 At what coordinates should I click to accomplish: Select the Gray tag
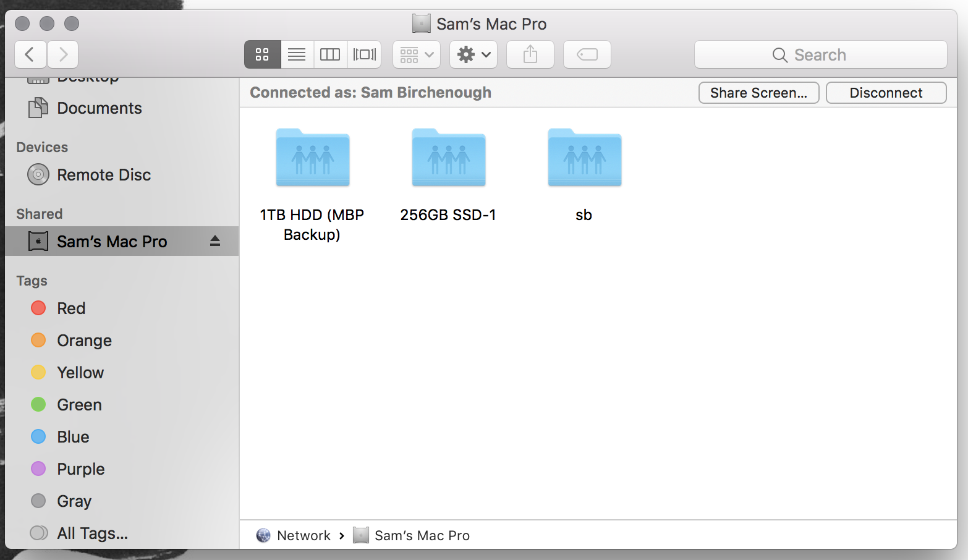[122, 501]
